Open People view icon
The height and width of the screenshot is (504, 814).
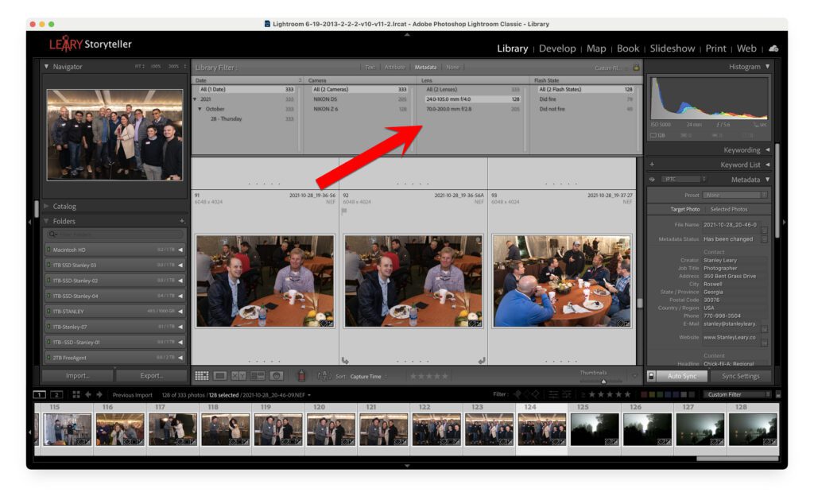[276, 376]
